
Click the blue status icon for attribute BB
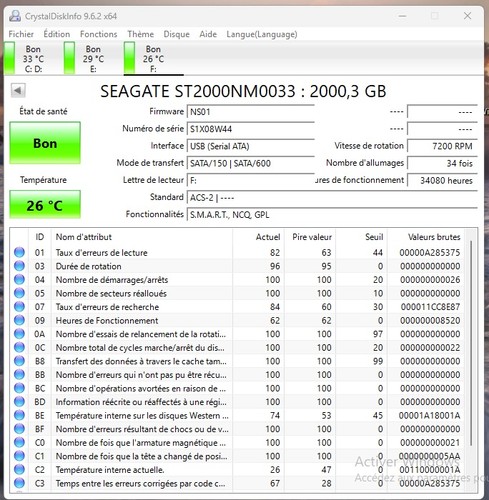click(x=19, y=375)
